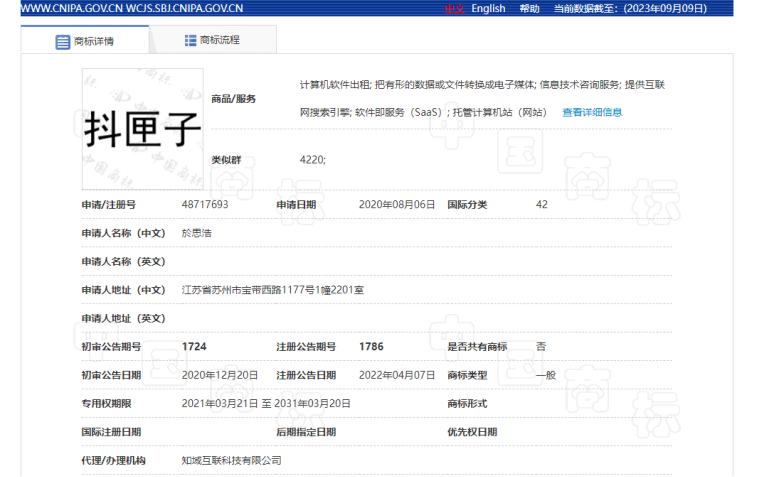Switch language to English

click(488, 8)
